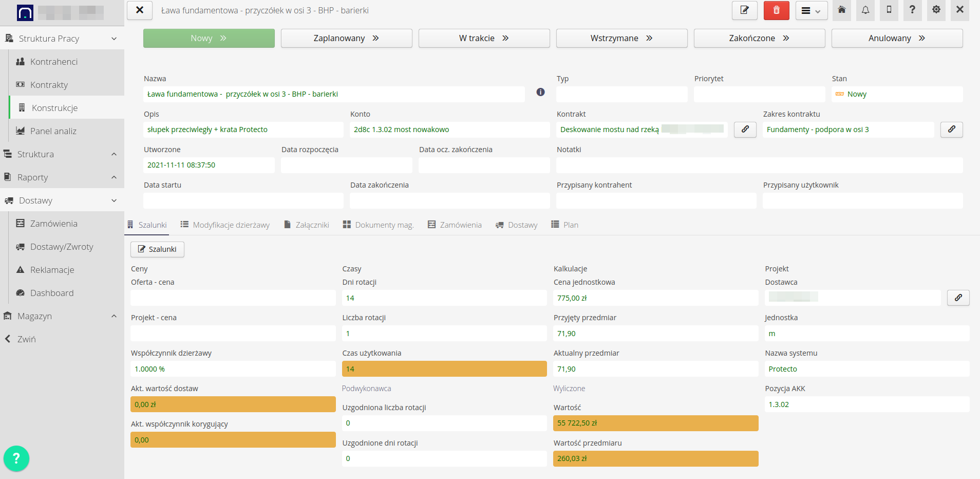Viewport: 980px width, 479px height.
Task: Click link icon beside Dostawca field
Action: coord(958,298)
